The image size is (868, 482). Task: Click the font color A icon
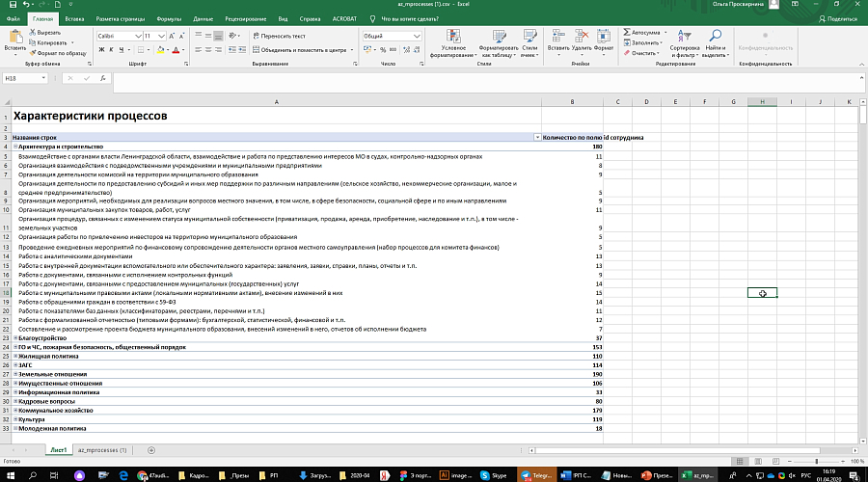point(176,50)
